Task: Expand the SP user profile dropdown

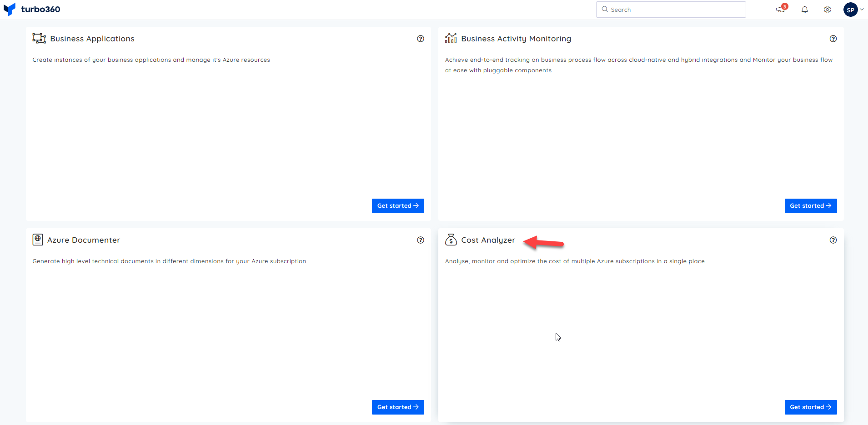Action: click(862, 10)
